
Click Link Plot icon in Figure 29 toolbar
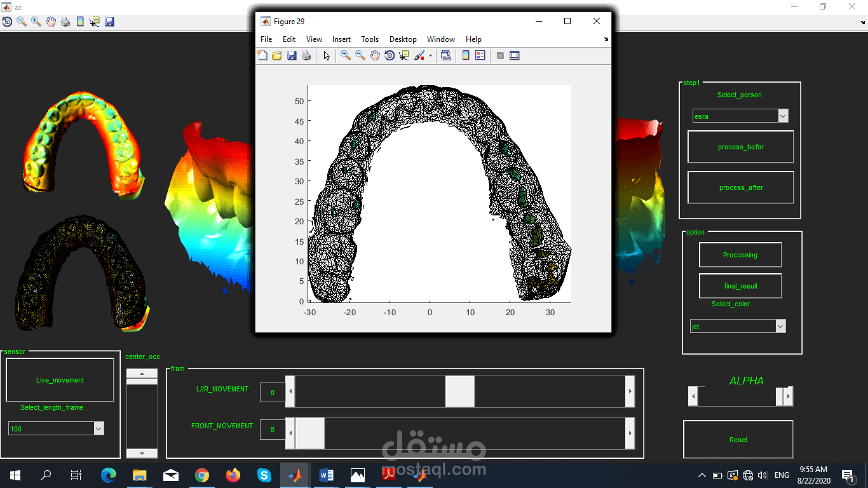click(x=446, y=56)
